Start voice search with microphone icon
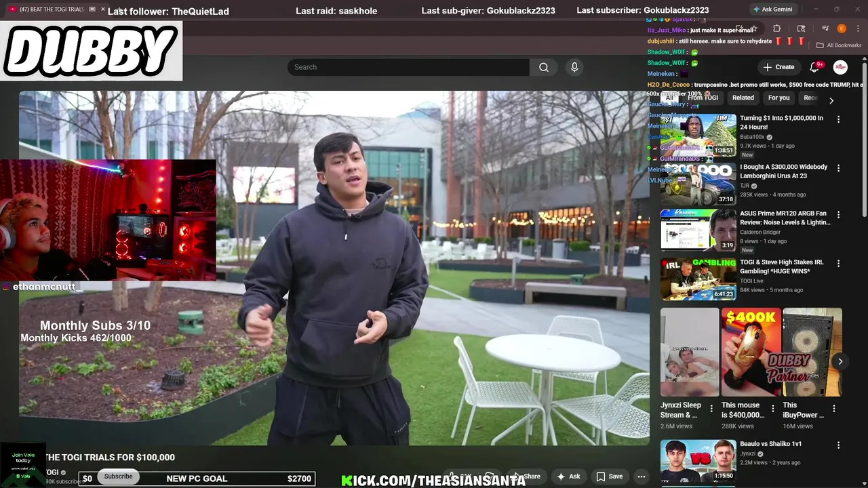Image resolution: width=868 pixels, height=488 pixels. click(574, 67)
